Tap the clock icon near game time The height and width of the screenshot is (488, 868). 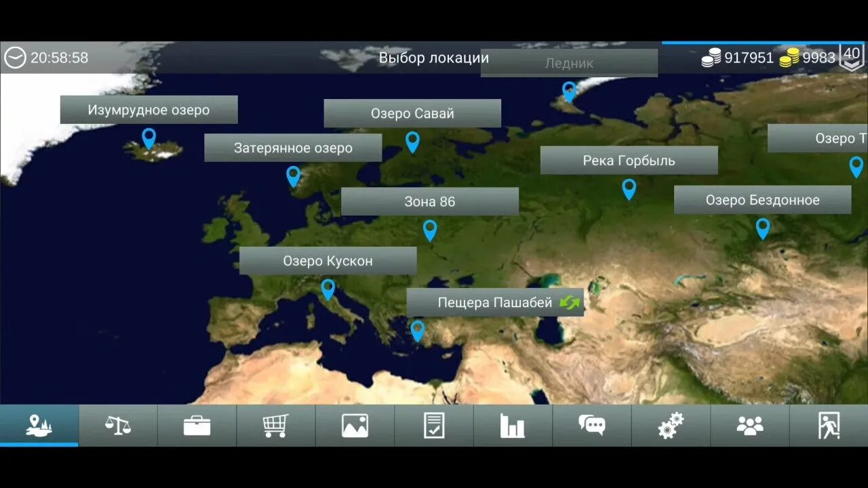click(x=15, y=58)
